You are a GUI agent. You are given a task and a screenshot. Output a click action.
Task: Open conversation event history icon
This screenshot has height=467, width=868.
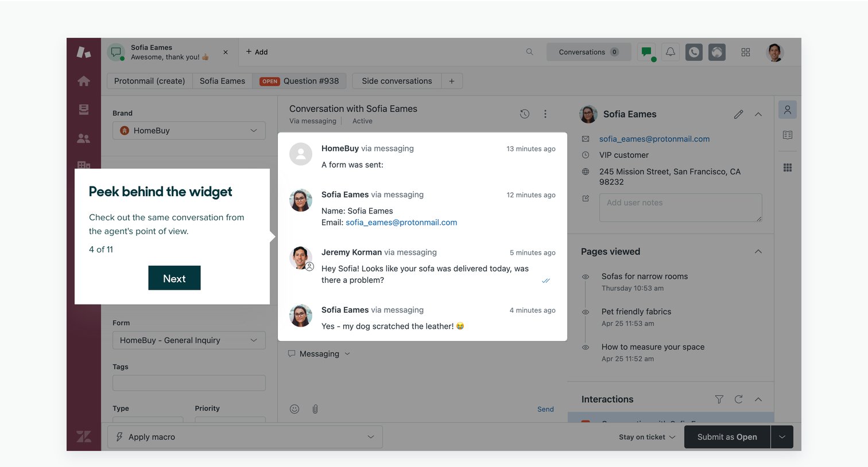coord(525,114)
